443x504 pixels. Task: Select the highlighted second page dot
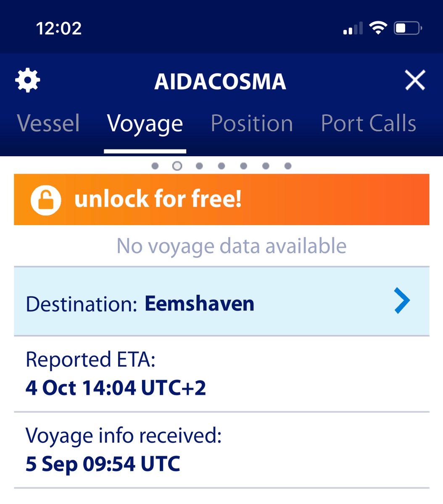click(177, 166)
